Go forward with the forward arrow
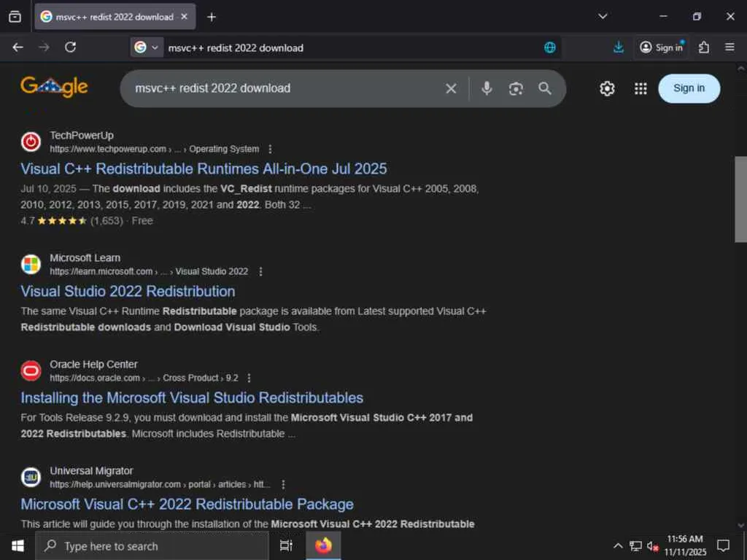Screen dimensions: 747x560 pyautogui.click(x=44, y=47)
